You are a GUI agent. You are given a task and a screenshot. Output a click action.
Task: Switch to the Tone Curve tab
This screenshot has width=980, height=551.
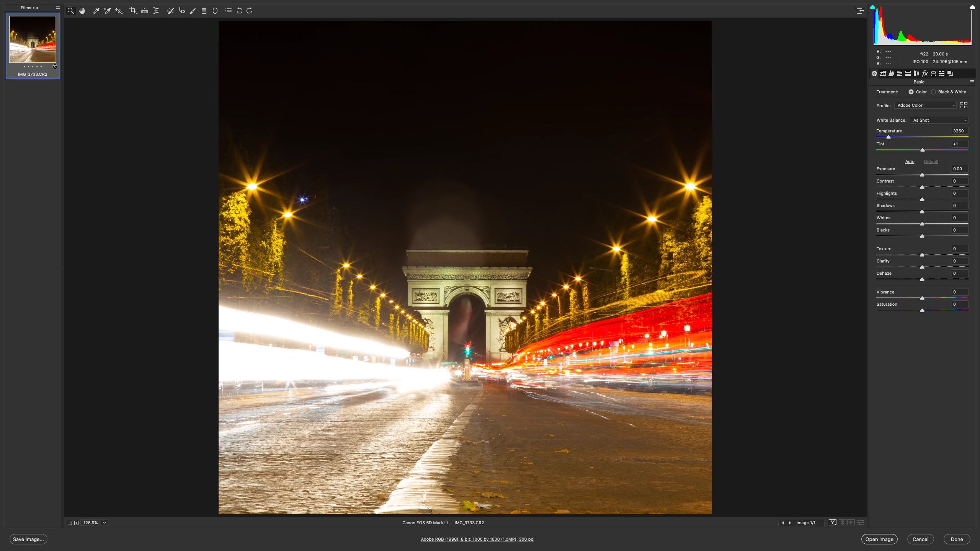pyautogui.click(x=883, y=73)
